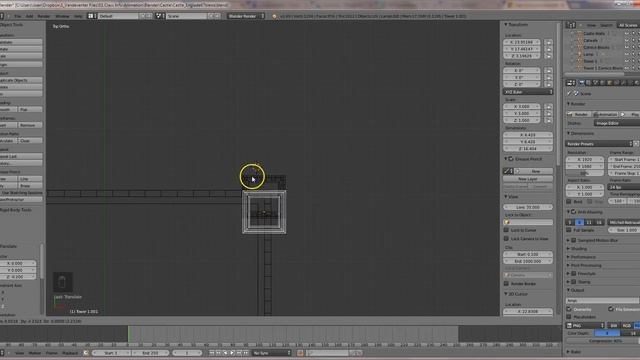Viewport: 640px width, 360px height.
Task: Adjust the 50% resolution percentage slider
Action: click(584, 173)
